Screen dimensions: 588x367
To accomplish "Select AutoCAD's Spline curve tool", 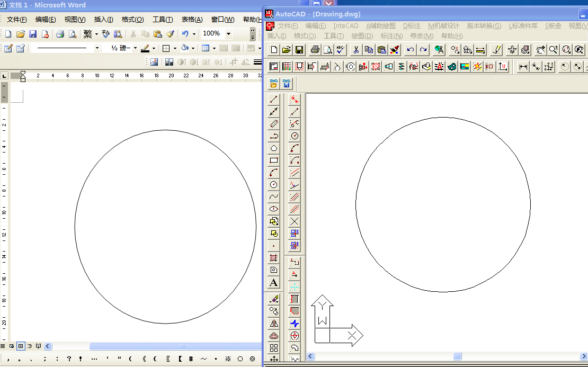I will [x=274, y=196].
